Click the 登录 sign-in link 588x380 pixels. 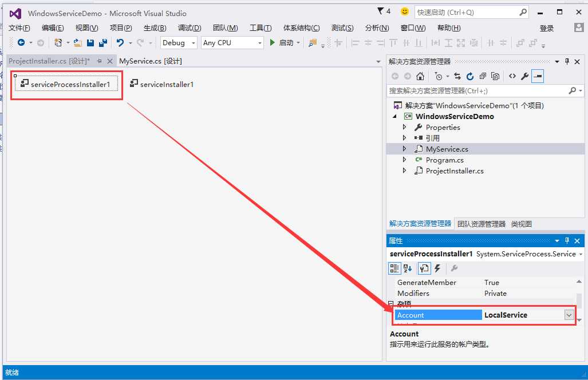coord(547,28)
